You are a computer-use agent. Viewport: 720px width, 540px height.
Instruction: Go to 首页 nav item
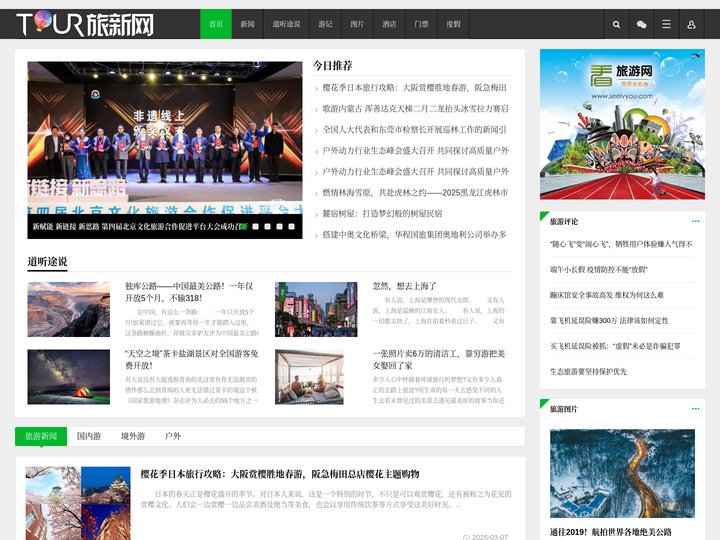tap(216, 24)
